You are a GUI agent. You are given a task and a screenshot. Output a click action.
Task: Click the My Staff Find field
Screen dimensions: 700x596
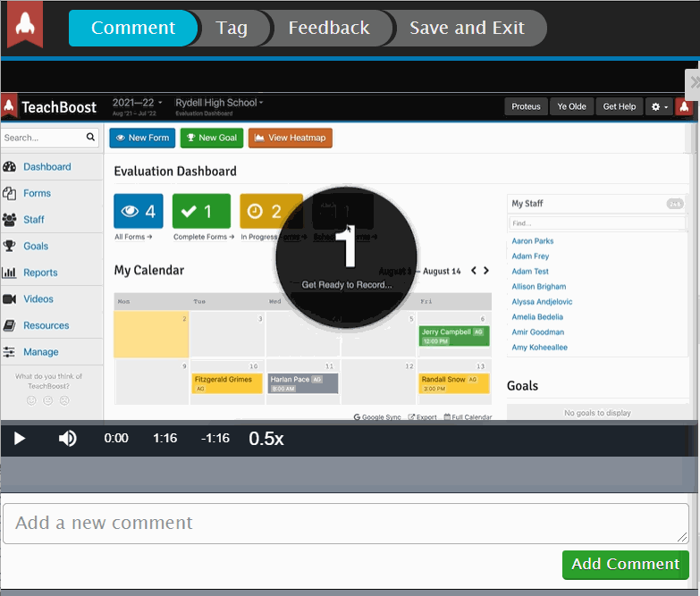(x=597, y=223)
